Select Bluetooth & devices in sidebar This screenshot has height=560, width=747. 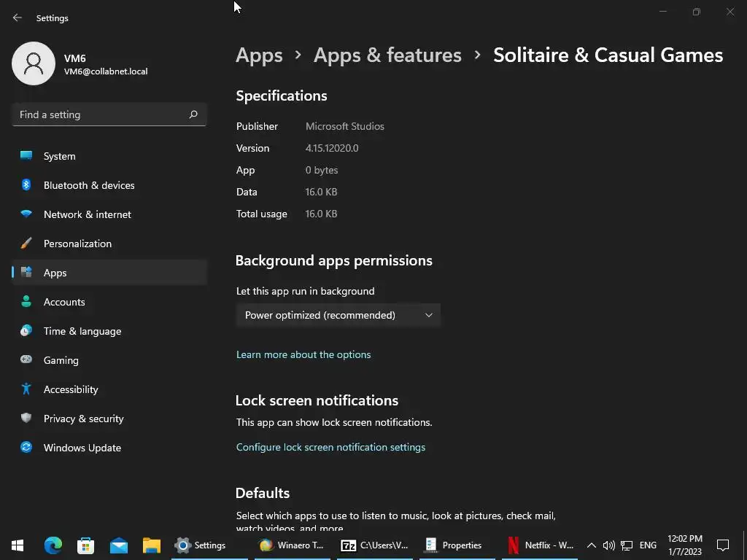[x=88, y=185]
